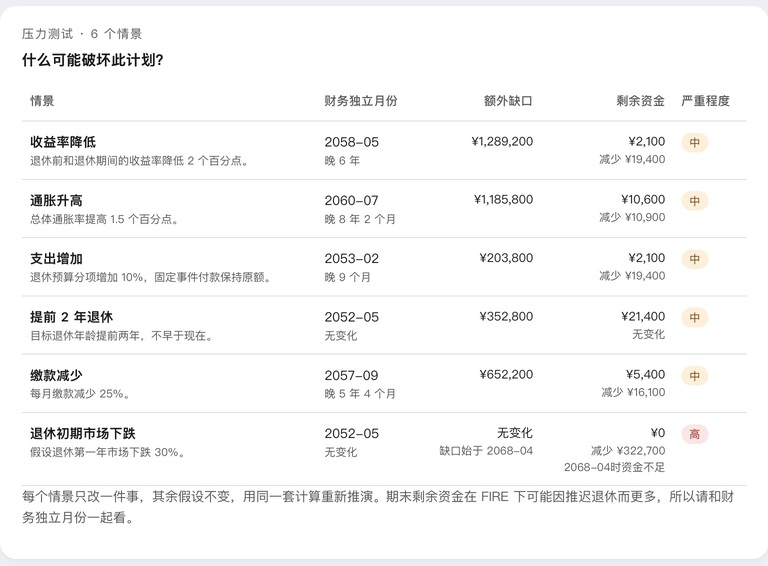Click 晚 8 年 2 个月 delay text

click(360, 219)
